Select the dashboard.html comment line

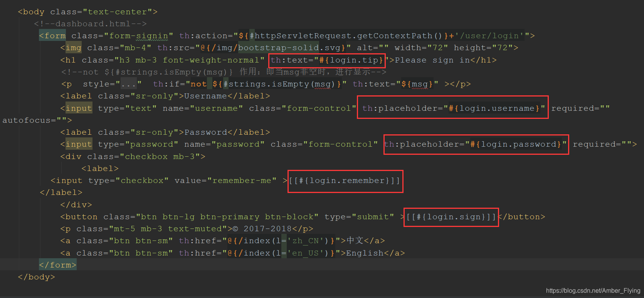pos(90,24)
